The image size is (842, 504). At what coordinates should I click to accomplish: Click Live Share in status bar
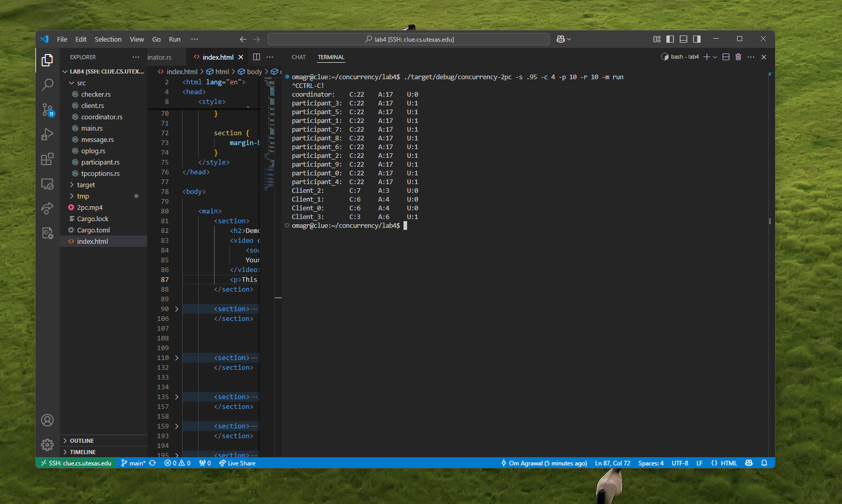(x=237, y=463)
